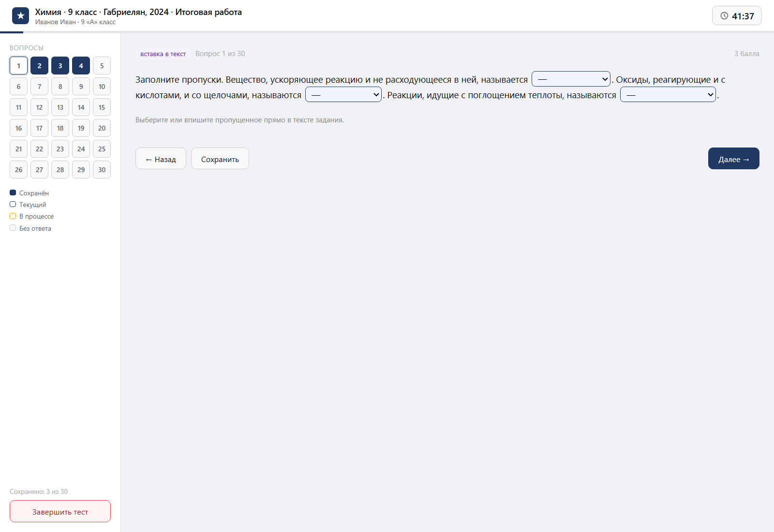Click the Сохранён legend entry
This screenshot has width=774, height=532.
[x=30, y=193]
